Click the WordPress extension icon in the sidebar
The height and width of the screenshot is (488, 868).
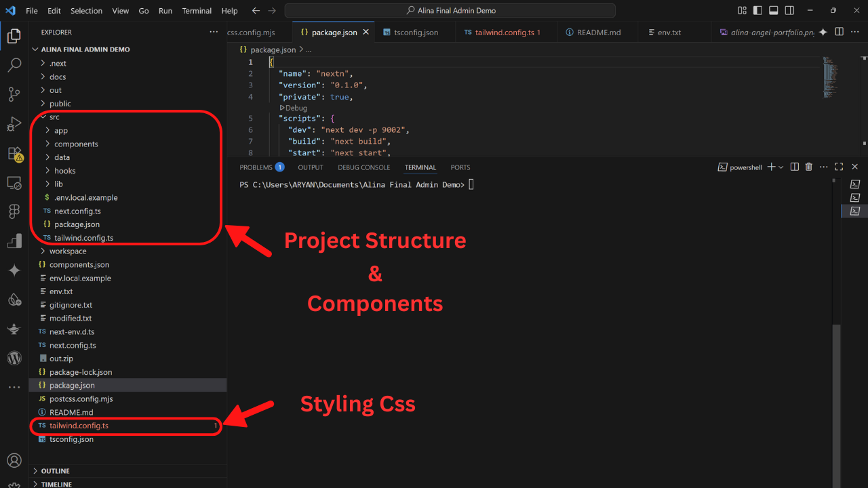click(x=14, y=358)
